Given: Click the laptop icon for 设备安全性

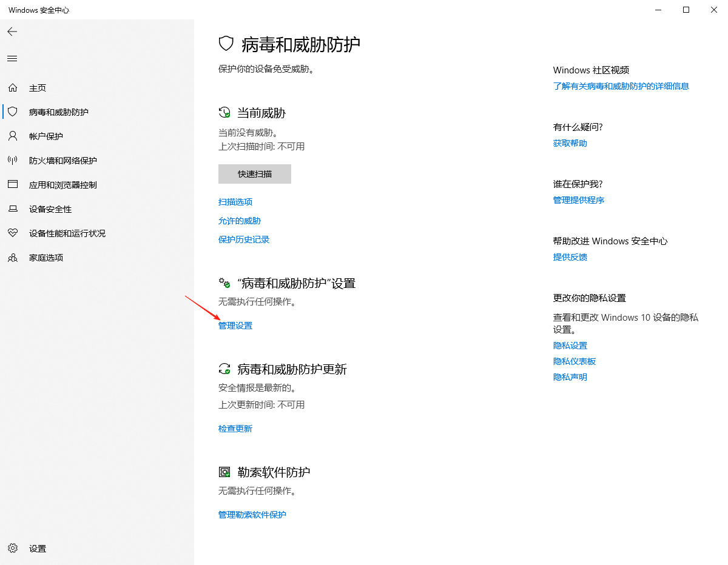Looking at the screenshot, I should point(13,209).
